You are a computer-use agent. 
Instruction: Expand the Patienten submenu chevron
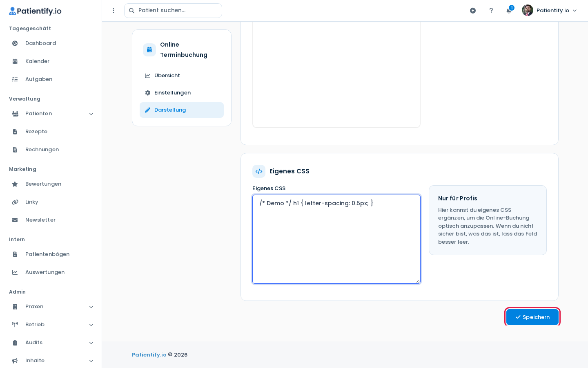(91, 114)
